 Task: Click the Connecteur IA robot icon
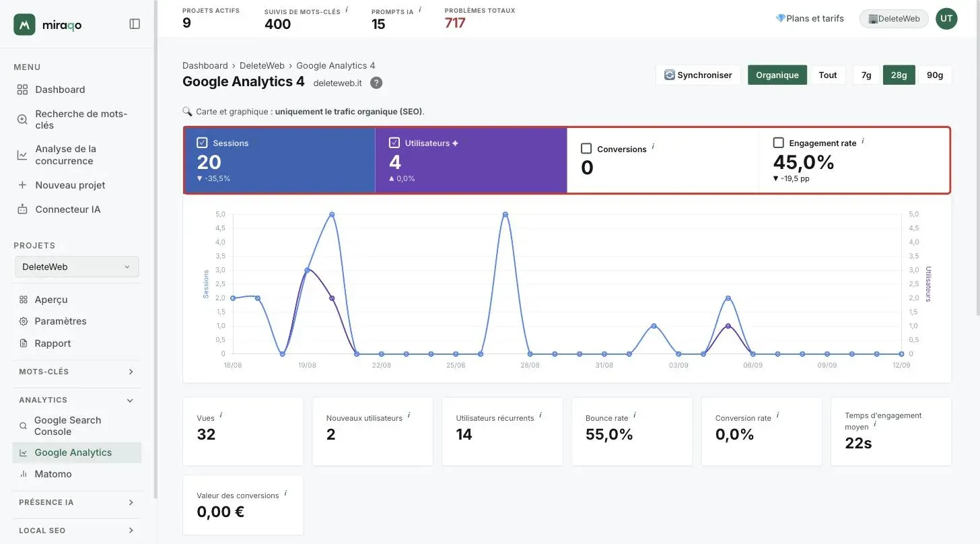(x=22, y=209)
